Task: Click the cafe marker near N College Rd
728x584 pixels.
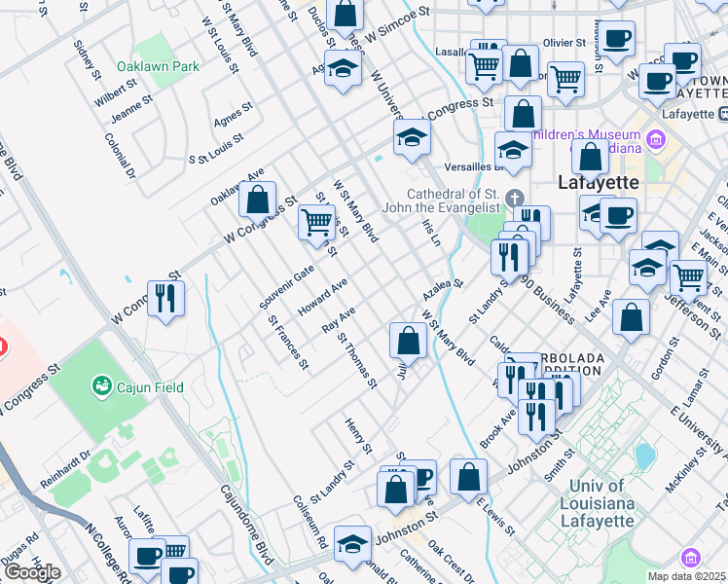Action: 147,559
